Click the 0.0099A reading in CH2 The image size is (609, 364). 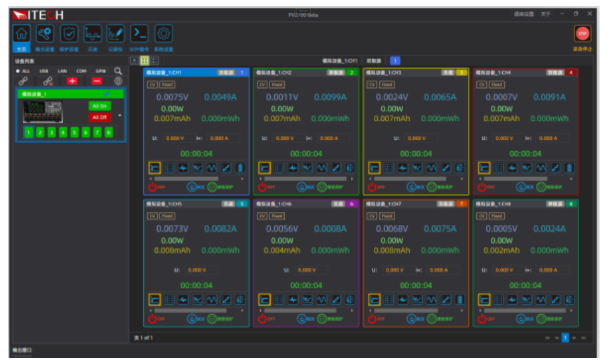pos(330,97)
